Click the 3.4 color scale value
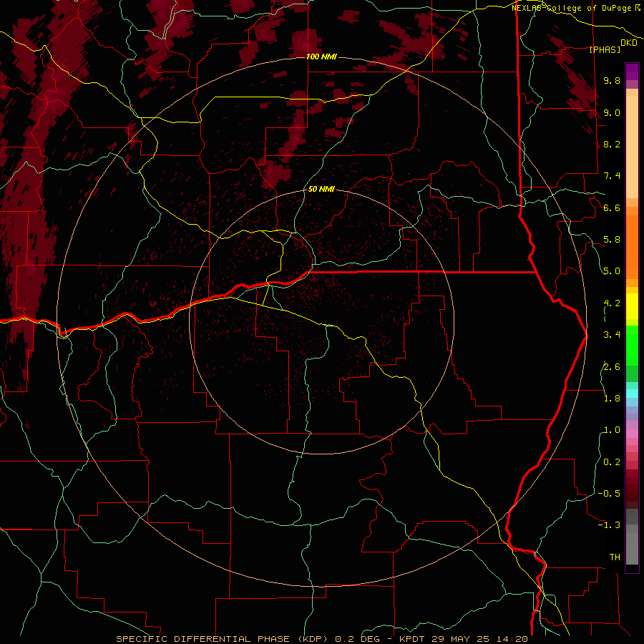 click(612, 335)
